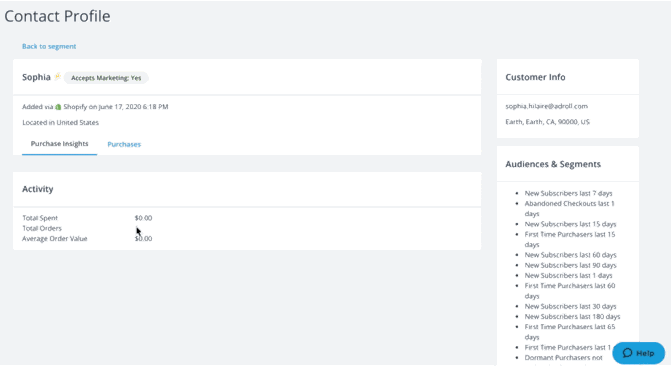671x374 pixels.
Task: Open New Subscribers last 15 days segment
Action: point(570,224)
